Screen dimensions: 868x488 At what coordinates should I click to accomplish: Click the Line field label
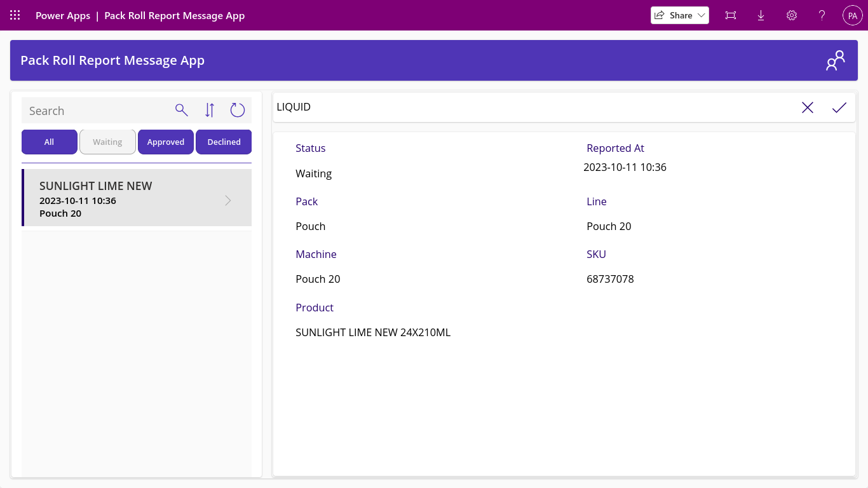click(597, 201)
